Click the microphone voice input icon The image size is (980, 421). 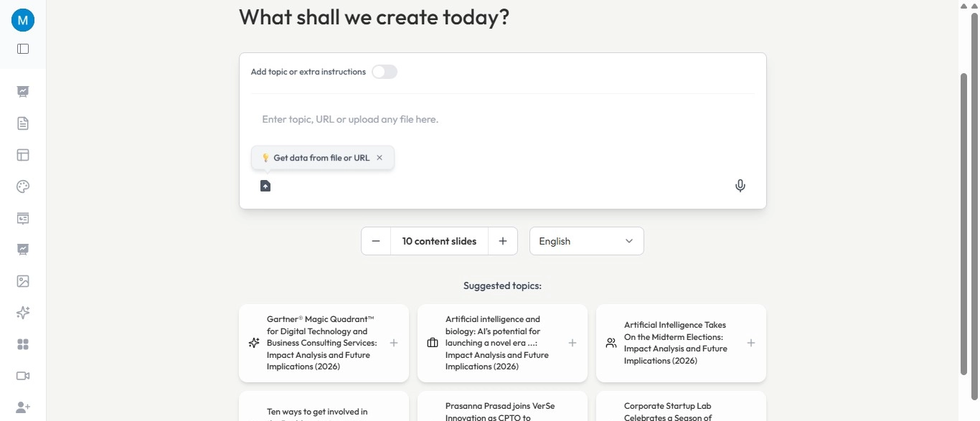[740, 186]
